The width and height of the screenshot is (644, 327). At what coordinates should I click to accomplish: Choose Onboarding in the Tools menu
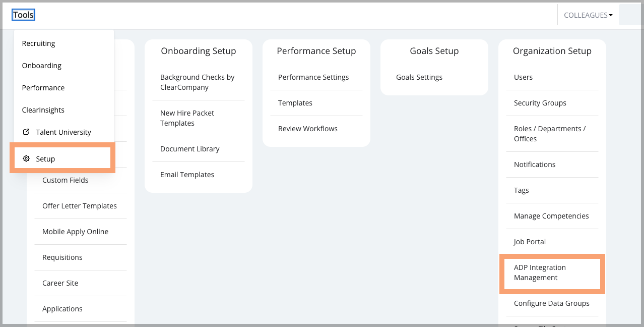pyautogui.click(x=42, y=66)
